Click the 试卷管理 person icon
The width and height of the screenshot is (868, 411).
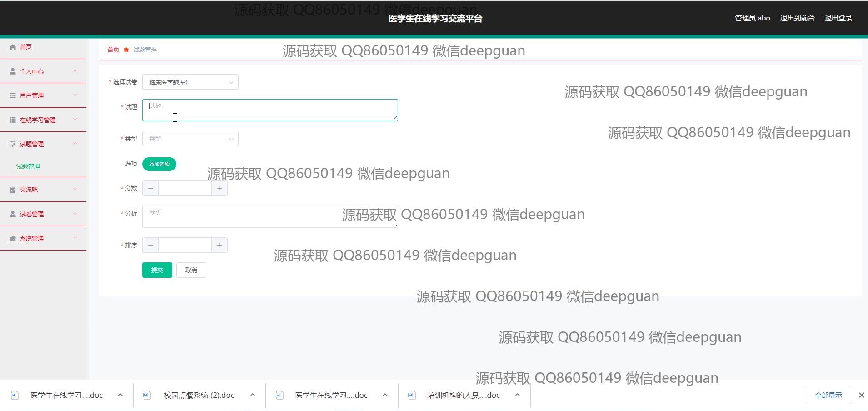13,214
